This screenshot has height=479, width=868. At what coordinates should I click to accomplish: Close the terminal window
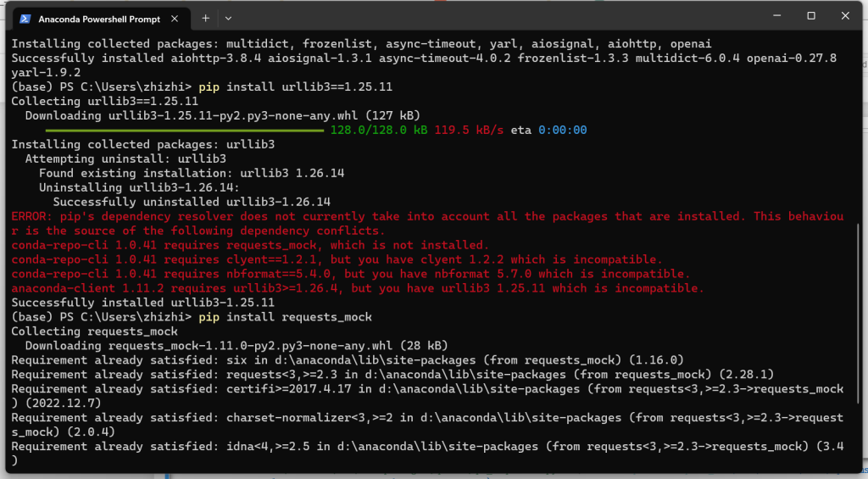[x=845, y=15]
